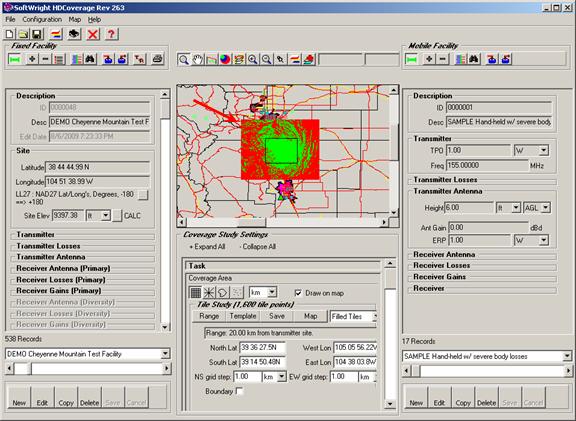Click Expand All in Coverage Study Settings
576x421 pixels.
pos(207,247)
